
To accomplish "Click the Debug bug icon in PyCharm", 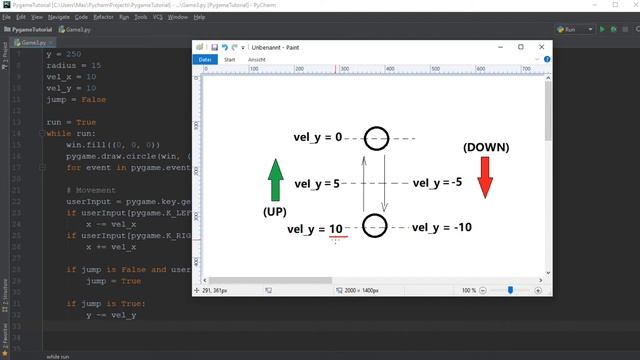I will click(613, 29).
